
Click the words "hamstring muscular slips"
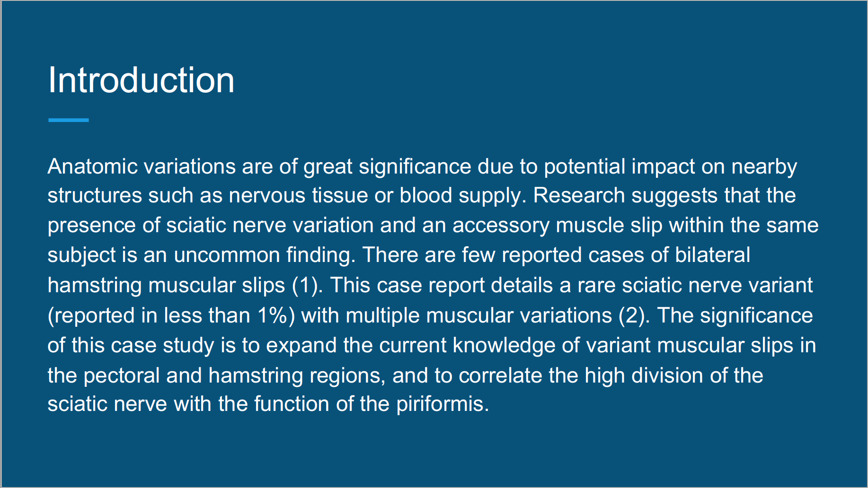pos(167,286)
